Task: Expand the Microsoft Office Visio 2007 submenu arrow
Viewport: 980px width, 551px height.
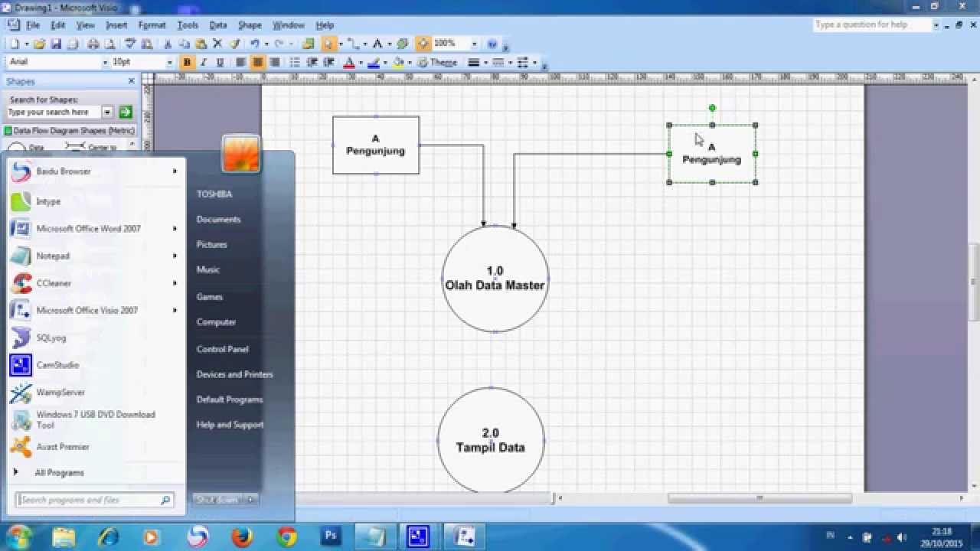Action: tap(175, 311)
